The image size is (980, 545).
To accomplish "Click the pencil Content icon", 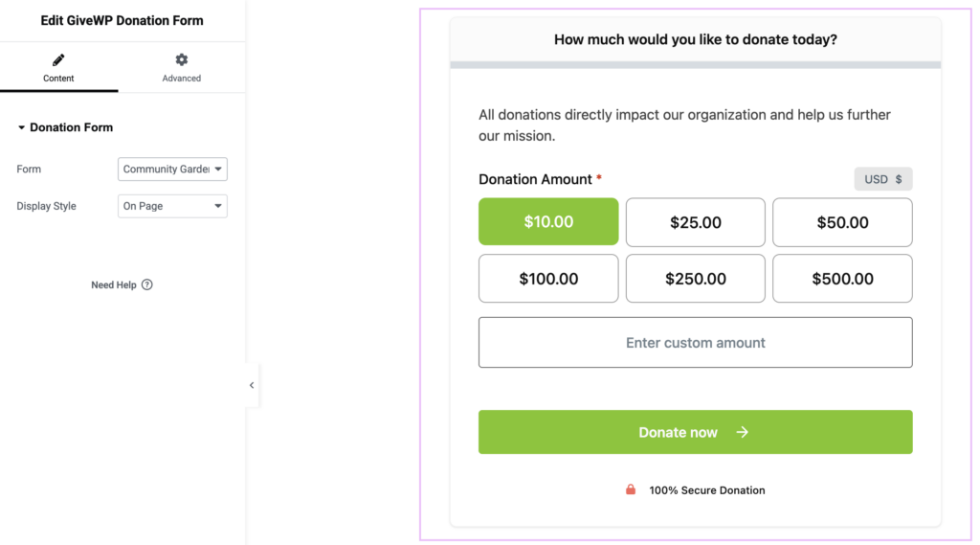I will pos(58,60).
